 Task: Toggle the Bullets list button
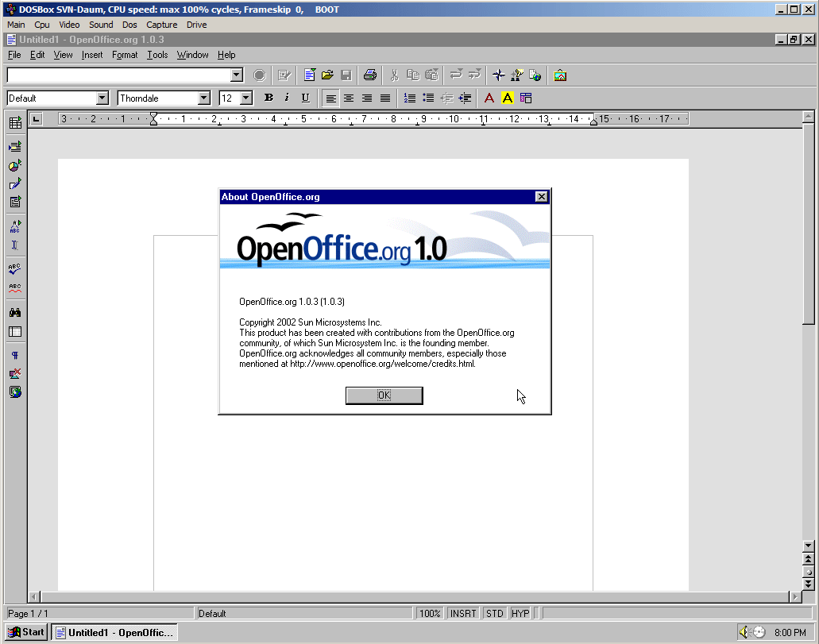pyautogui.click(x=428, y=98)
